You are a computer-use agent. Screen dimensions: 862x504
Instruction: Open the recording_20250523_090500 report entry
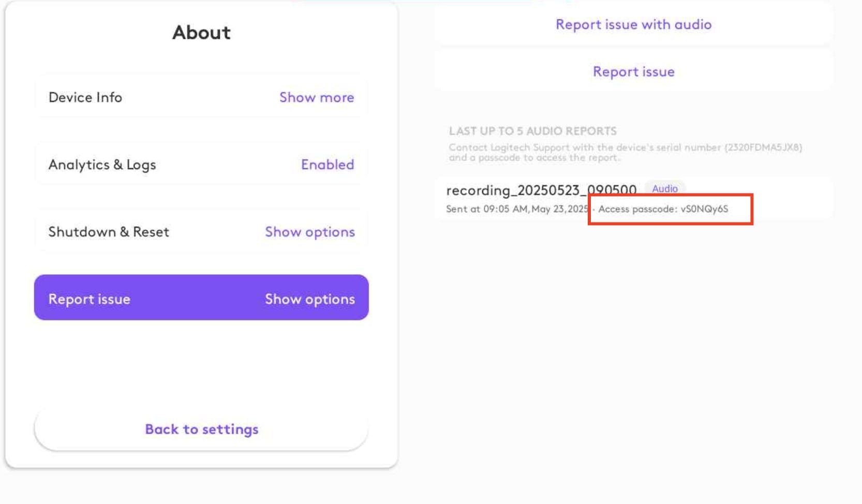click(x=541, y=190)
